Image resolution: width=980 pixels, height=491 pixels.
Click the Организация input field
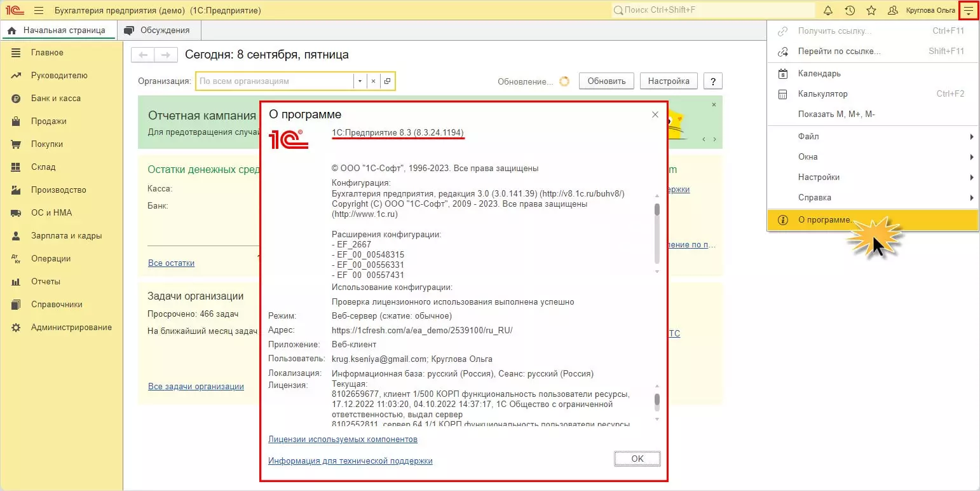tap(275, 81)
